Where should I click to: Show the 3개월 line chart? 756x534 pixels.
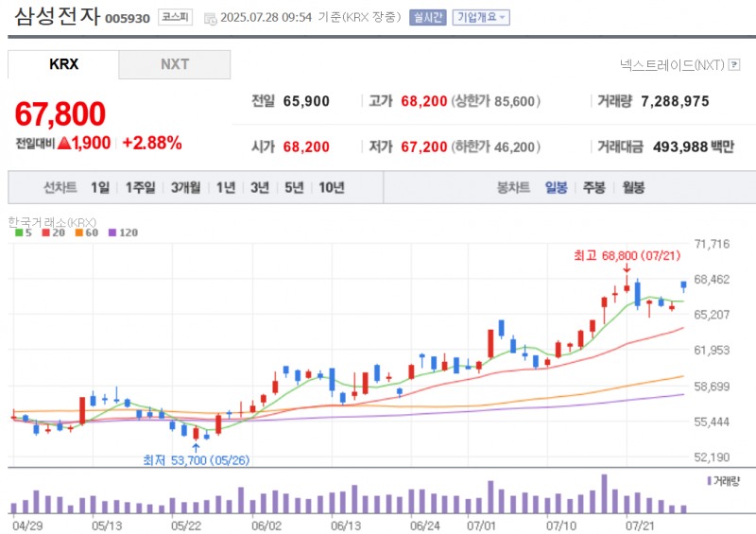click(185, 187)
